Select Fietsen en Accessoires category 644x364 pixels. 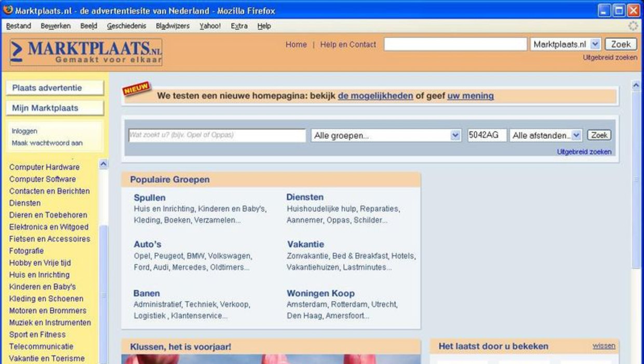click(x=49, y=239)
